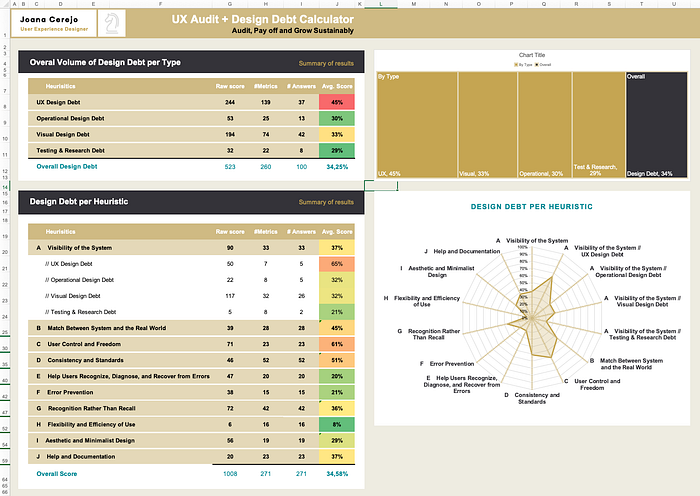Select the Operational 30% treemap block
The width and height of the screenshot is (700, 496).
(x=545, y=125)
